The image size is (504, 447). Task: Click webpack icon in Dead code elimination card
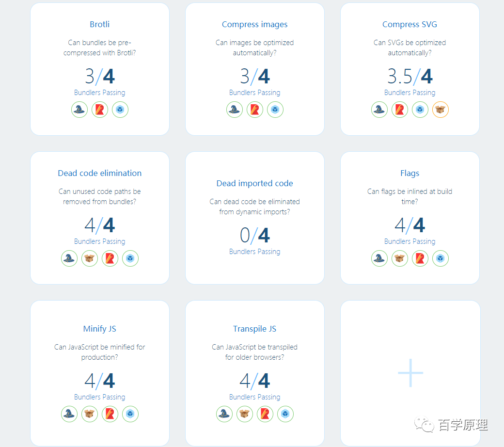130,258
